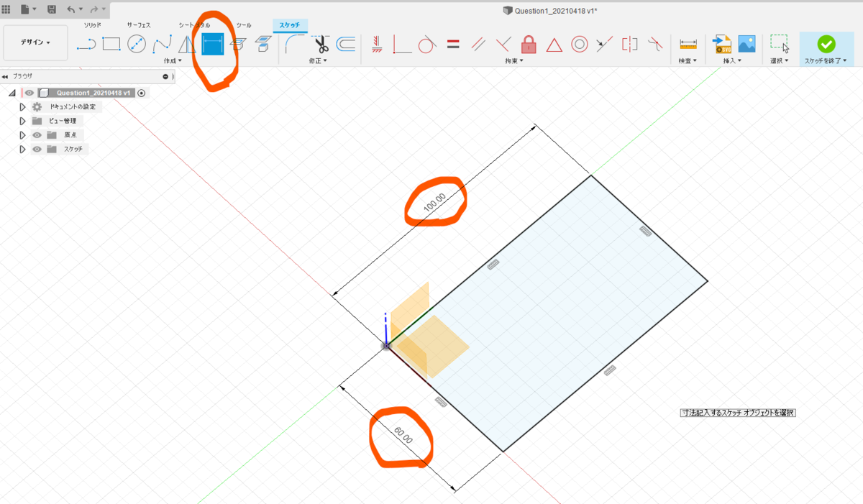Collapse the ブラウザ panel with the arrows
The width and height of the screenshot is (863, 504).
tap(5, 76)
